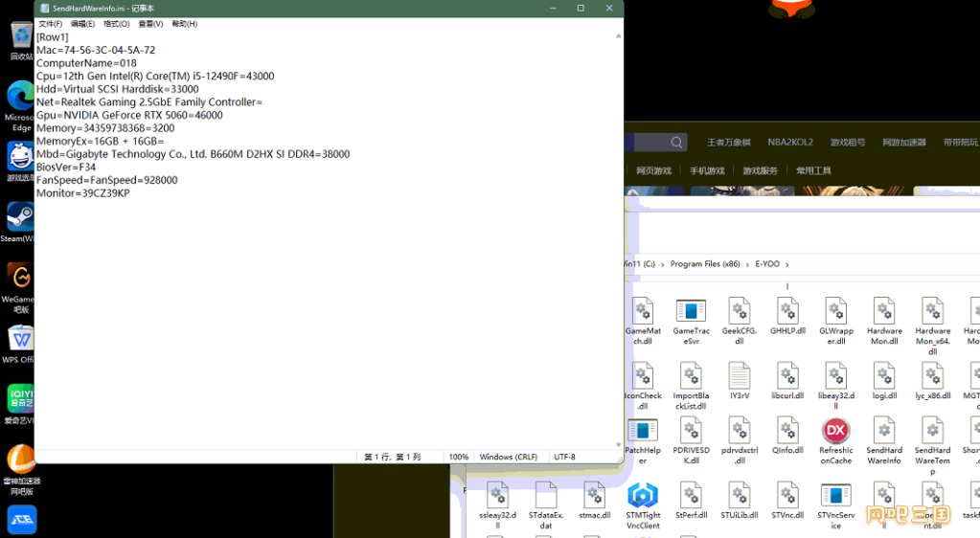Launch the 雷神加速器 desktop icon

click(x=21, y=469)
